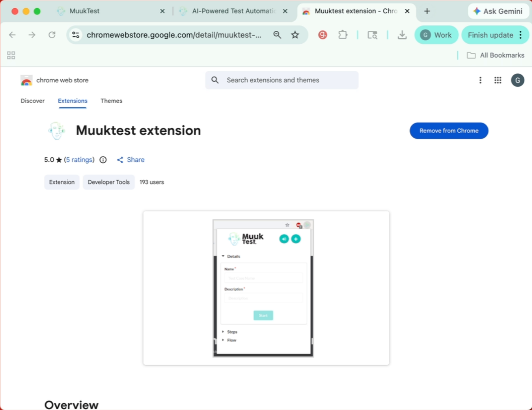Click the Extension category chip
532x410 pixels.
pos(62,182)
